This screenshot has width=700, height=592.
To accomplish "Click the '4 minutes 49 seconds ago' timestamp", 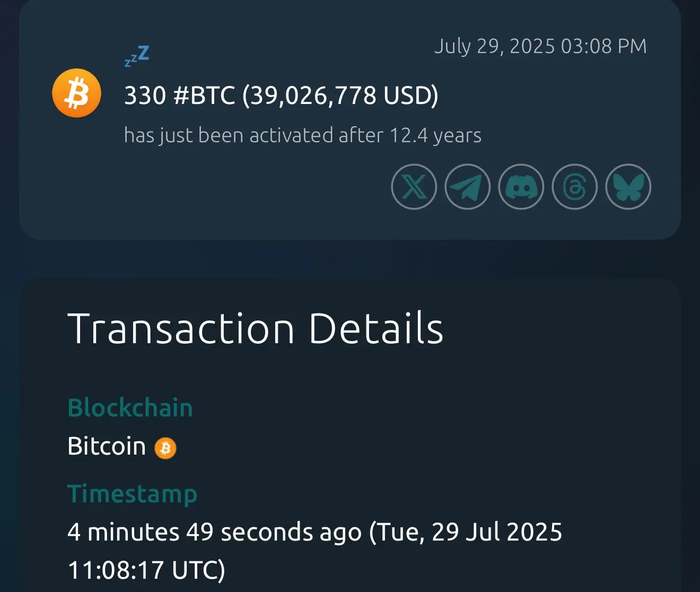I will (214, 532).
